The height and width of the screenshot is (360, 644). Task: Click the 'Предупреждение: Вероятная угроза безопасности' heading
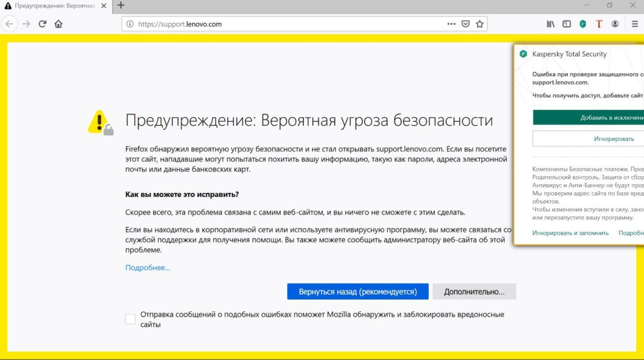pos(309,120)
